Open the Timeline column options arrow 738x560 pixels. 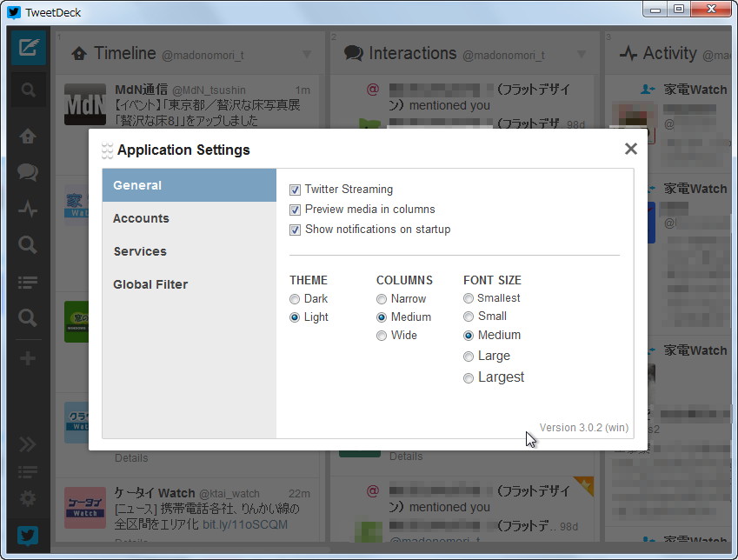pos(306,53)
